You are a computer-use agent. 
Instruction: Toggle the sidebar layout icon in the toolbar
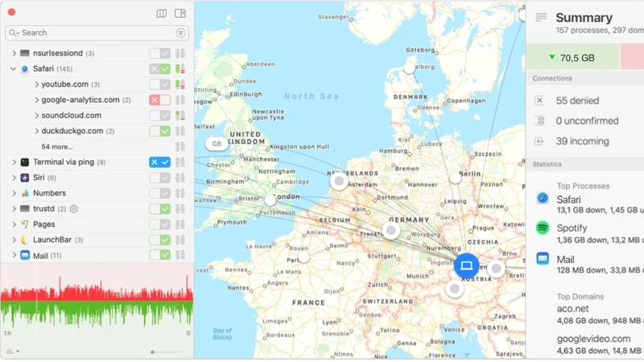tap(180, 13)
